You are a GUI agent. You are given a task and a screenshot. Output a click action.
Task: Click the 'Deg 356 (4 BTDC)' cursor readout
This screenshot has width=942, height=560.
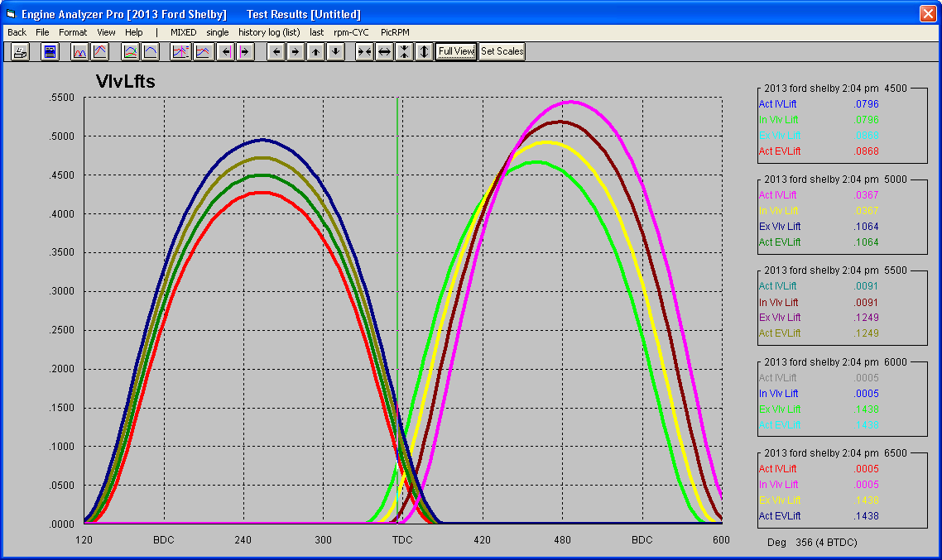(812, 543)
